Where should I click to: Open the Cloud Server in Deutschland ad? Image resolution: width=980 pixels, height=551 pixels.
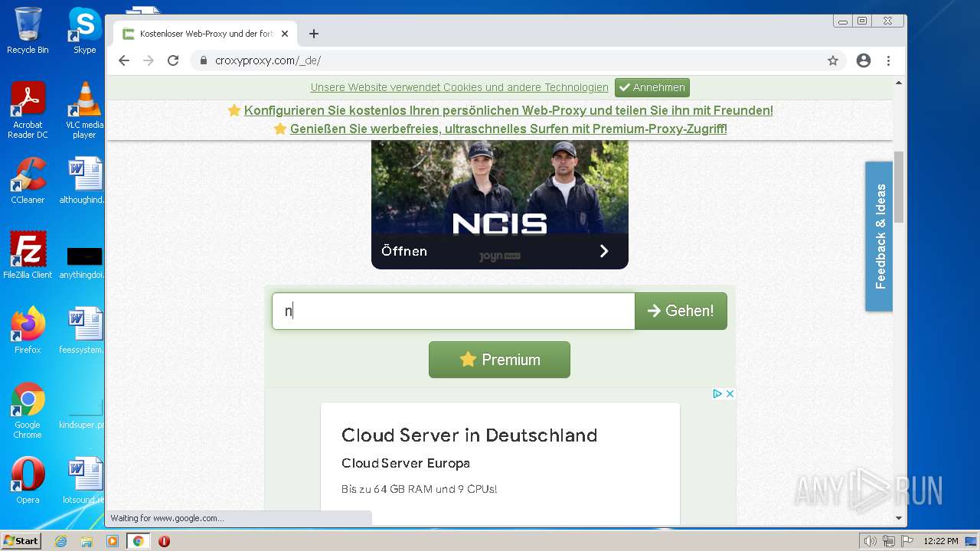point(469,435)
